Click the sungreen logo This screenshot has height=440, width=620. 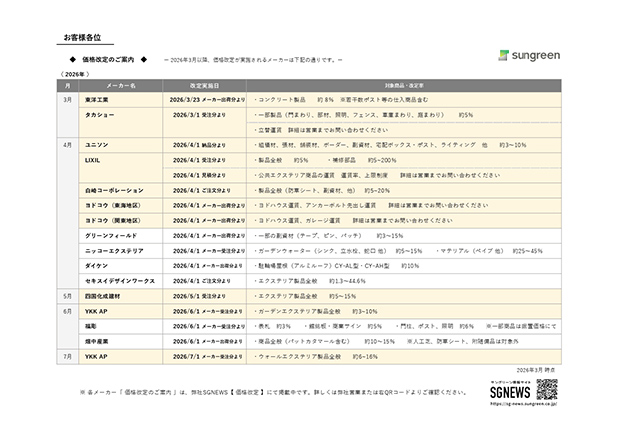point(529,55)
